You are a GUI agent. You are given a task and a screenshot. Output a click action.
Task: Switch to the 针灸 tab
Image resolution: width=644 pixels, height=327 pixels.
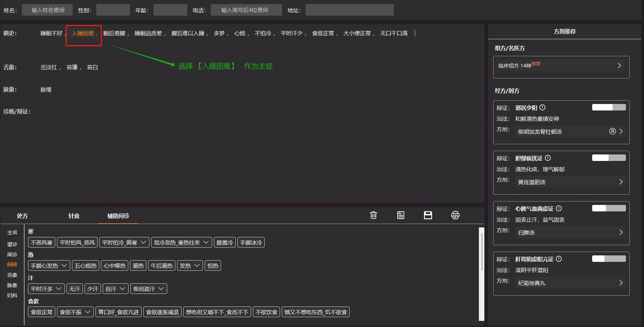click(74, 216)
